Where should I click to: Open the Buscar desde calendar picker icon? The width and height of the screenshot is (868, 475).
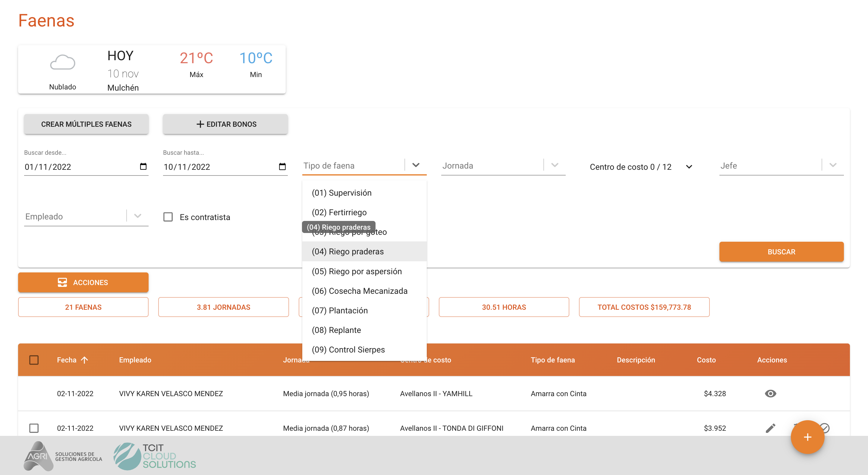143,166
